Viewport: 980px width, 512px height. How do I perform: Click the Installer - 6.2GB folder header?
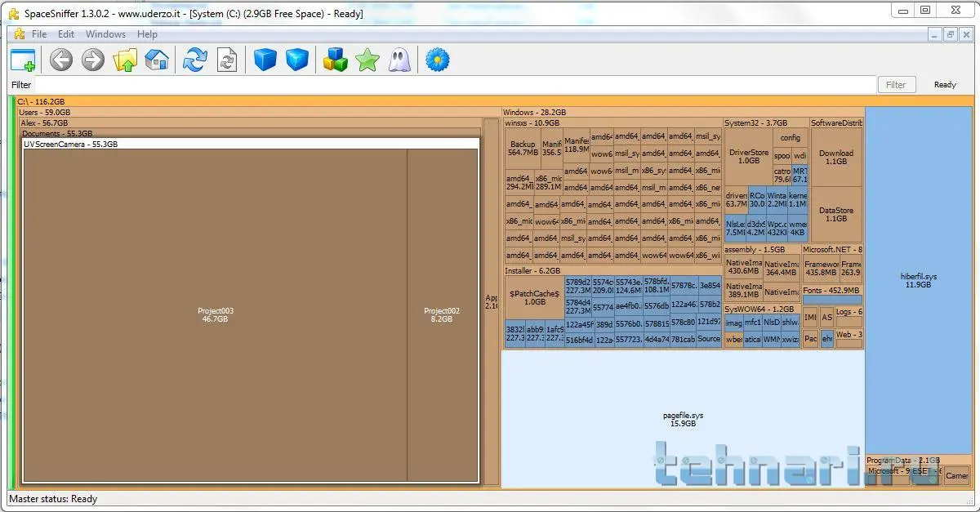[x=613, y=270]
